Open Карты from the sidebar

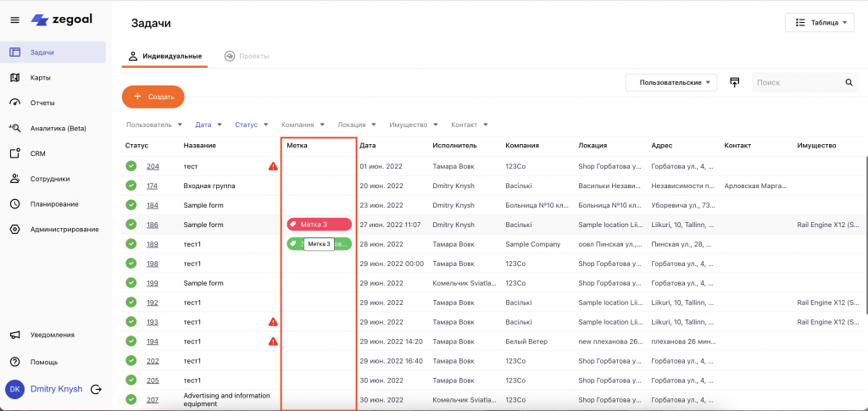[40, 78]
